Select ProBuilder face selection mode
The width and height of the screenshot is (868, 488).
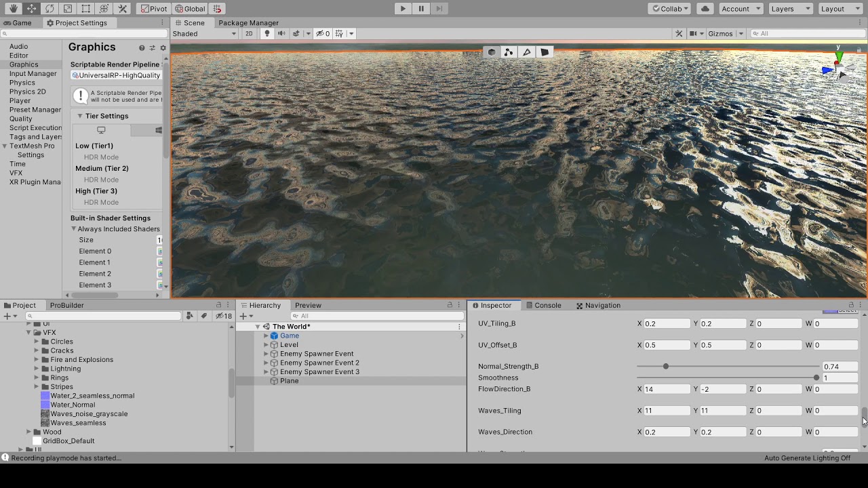point(545,52)
